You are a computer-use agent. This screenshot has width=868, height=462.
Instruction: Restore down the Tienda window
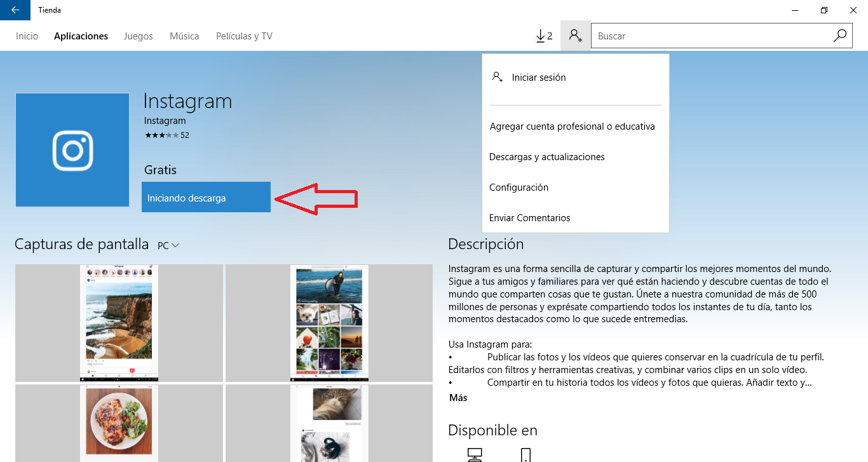824,10
